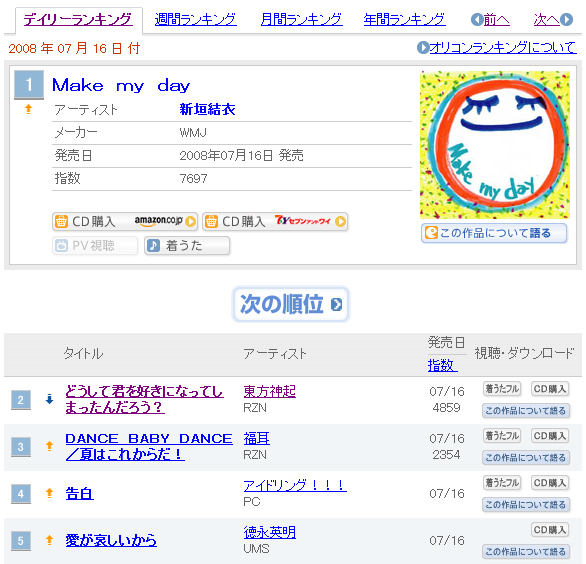The image size is (586, 564).
Task: Click the down arrow icon in rank 2 row
Action: (49, 399)
